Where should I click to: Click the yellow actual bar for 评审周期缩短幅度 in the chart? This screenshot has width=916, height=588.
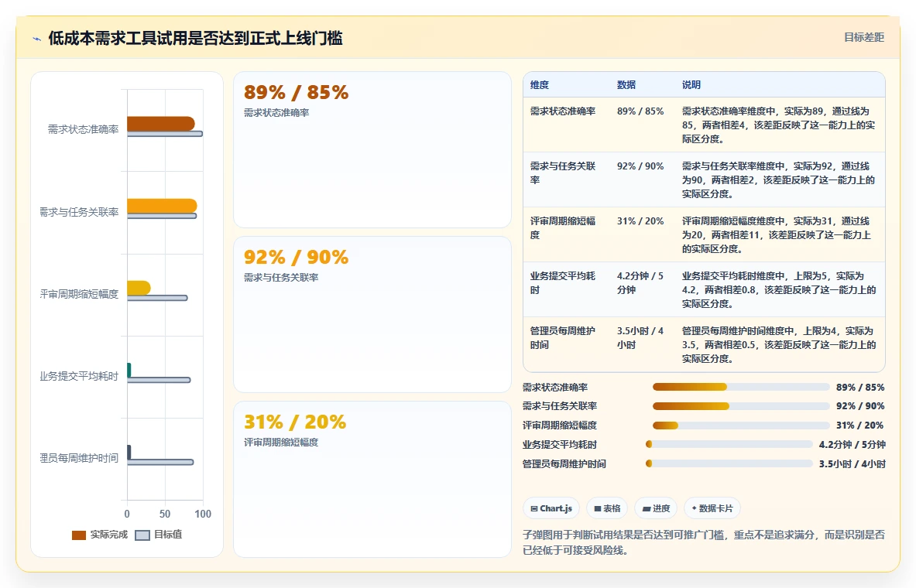pos(139,288)
